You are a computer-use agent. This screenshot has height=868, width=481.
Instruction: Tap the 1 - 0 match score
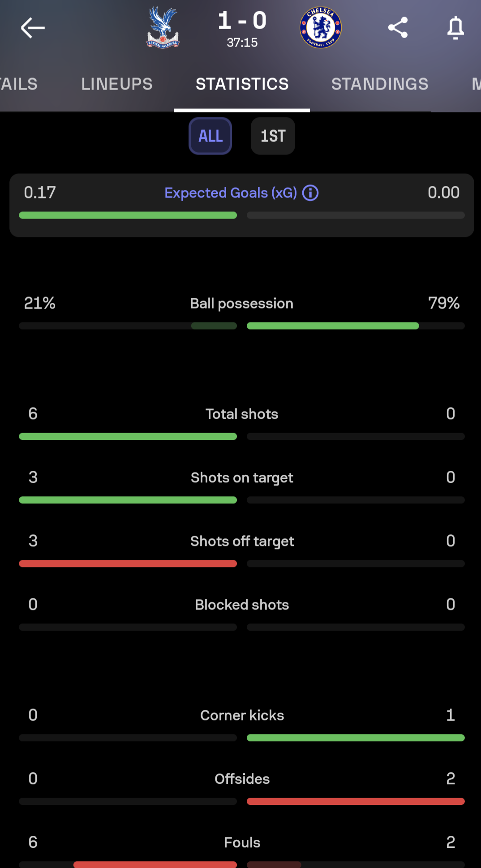pos(242,21)
